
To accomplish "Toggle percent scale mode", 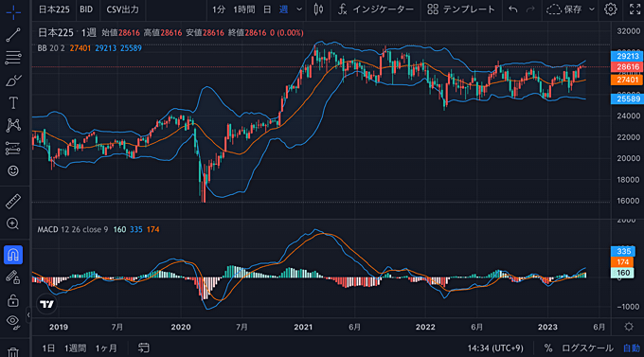I will coord(548,348).
